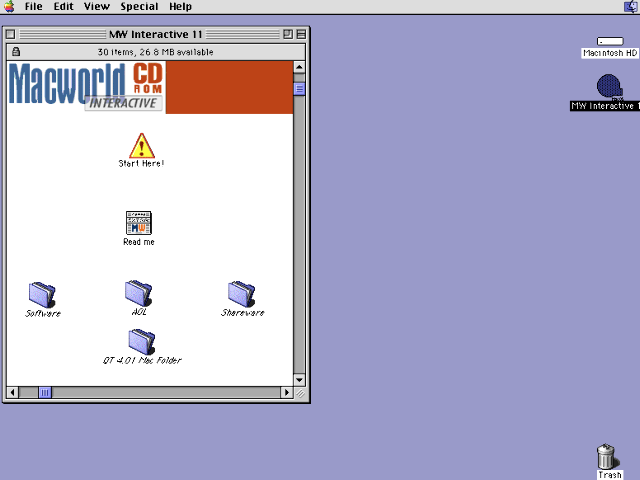
Task: Open the application switcher menu icon
Action: point(631,7)
